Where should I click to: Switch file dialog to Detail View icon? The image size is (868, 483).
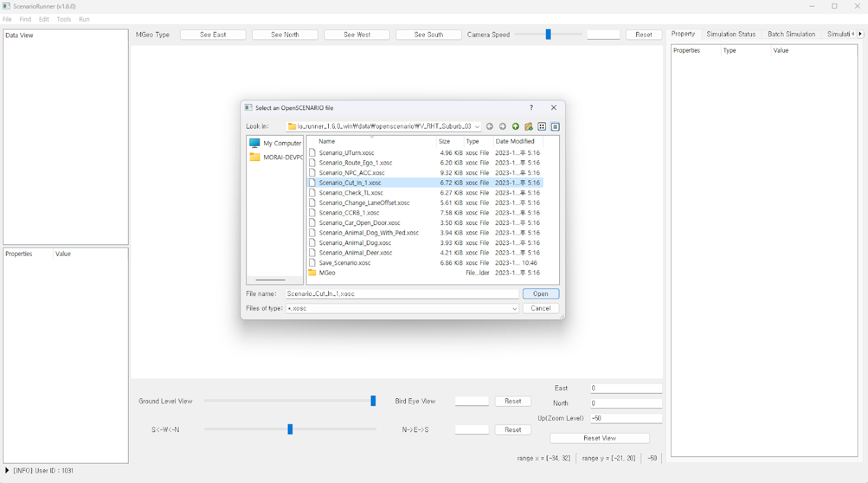tap(555, 126)
